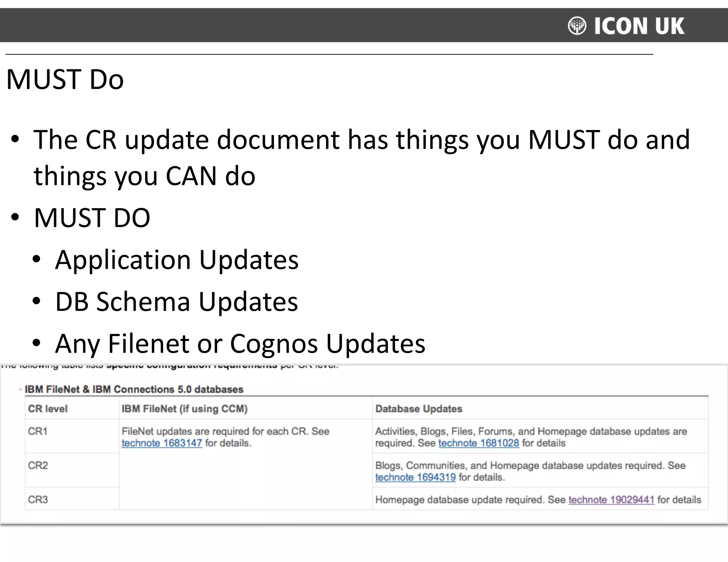Open the technote 19029441 link
This screenshot has width=728, height=562.
(x=611, y=499)
